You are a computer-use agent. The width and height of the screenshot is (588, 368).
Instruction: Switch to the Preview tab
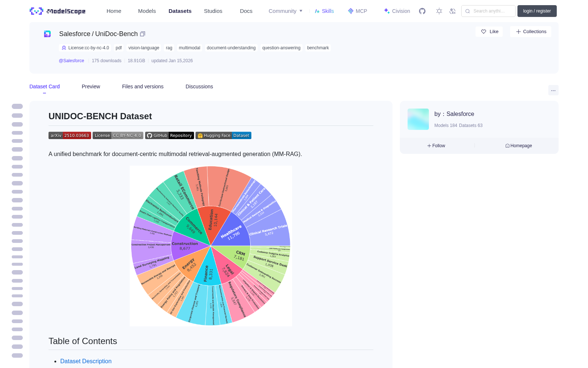91,86
